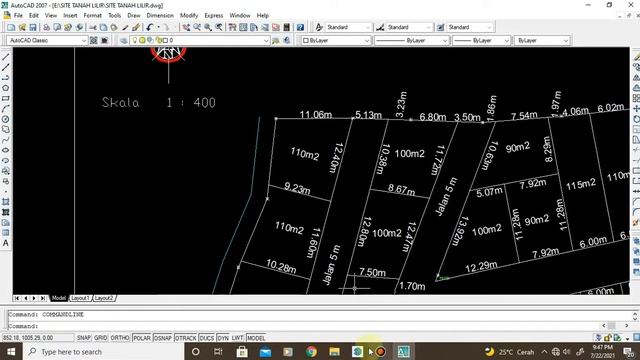The image size is (640, 360).
Task: Select the Circle draw tool
Action: point(6,119)
